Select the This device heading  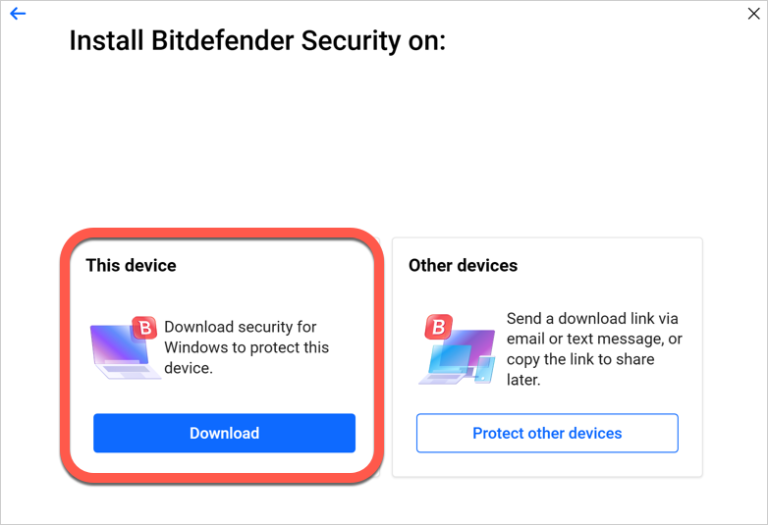click(x=131, y=265)
